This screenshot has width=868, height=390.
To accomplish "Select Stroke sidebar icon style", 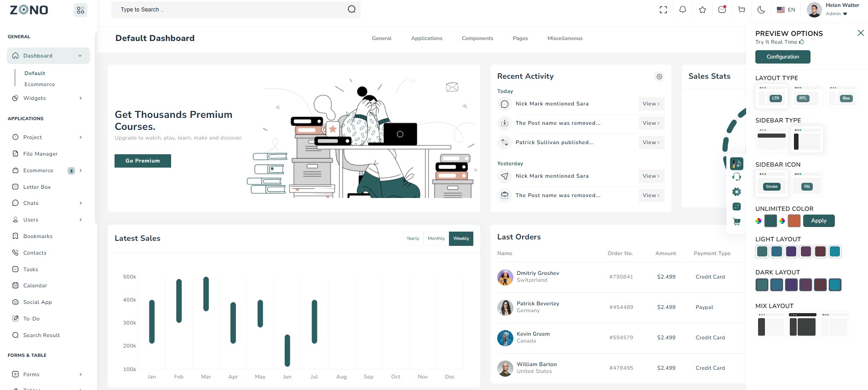I will (771, 183).
